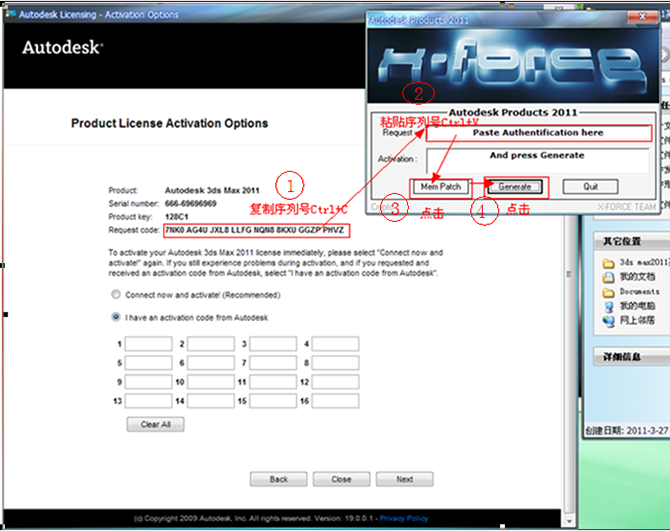Click the Next button

point(405,479)
